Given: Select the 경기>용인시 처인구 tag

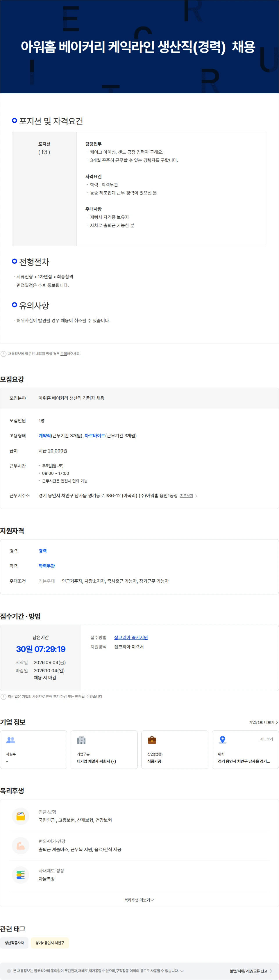Looking at the screenshot, I should point(50,943).
